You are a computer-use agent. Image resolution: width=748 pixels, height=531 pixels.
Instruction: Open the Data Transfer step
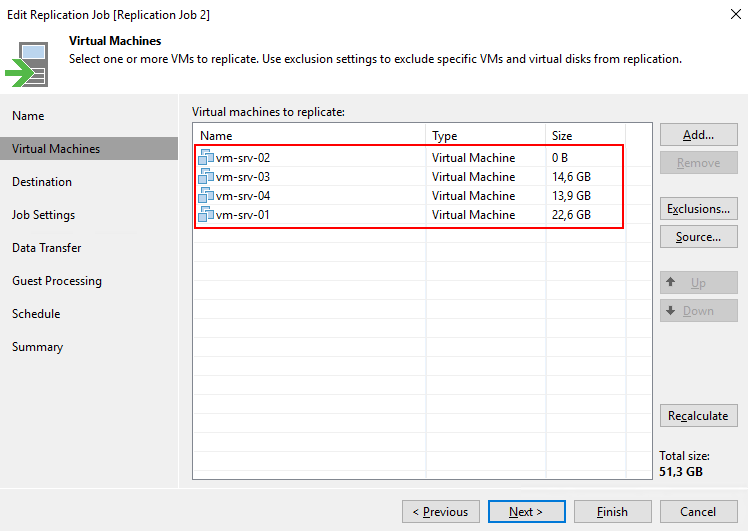click(x=47, y=248)
